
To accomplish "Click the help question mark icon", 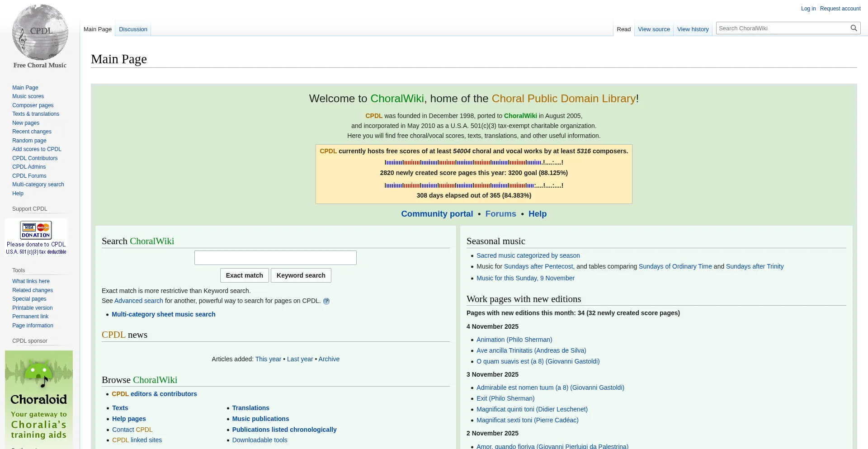I will (326, 301).
